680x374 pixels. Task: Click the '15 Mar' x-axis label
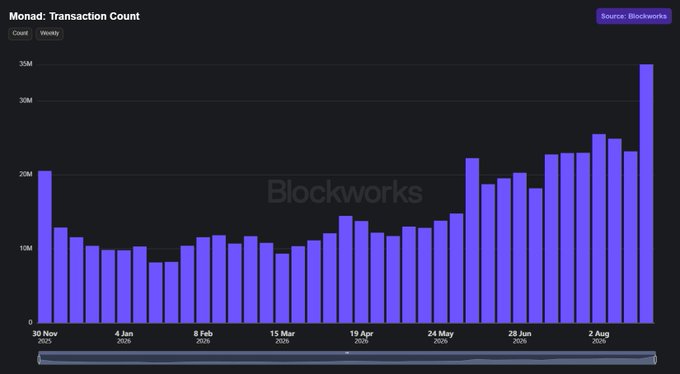click(282, 334)
